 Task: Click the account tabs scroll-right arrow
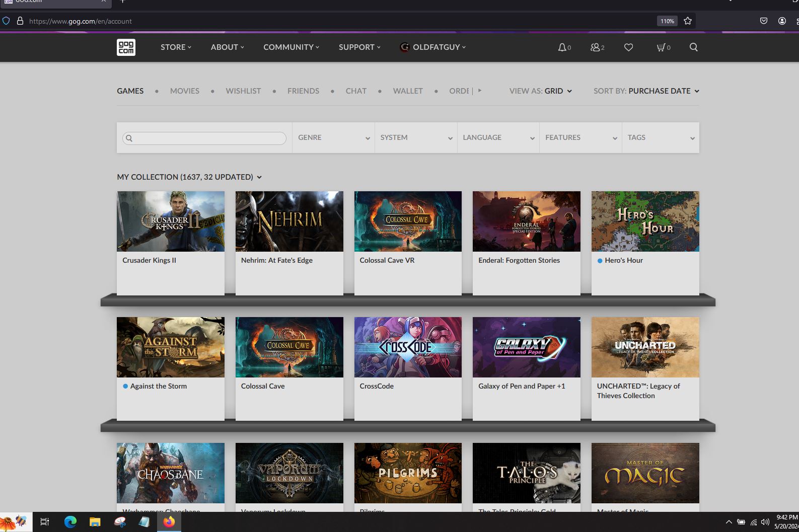coord(480,91)
